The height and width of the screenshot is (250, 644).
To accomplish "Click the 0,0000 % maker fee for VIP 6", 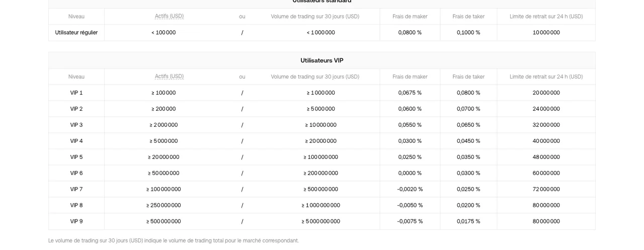I will click(x=410, y=173).
